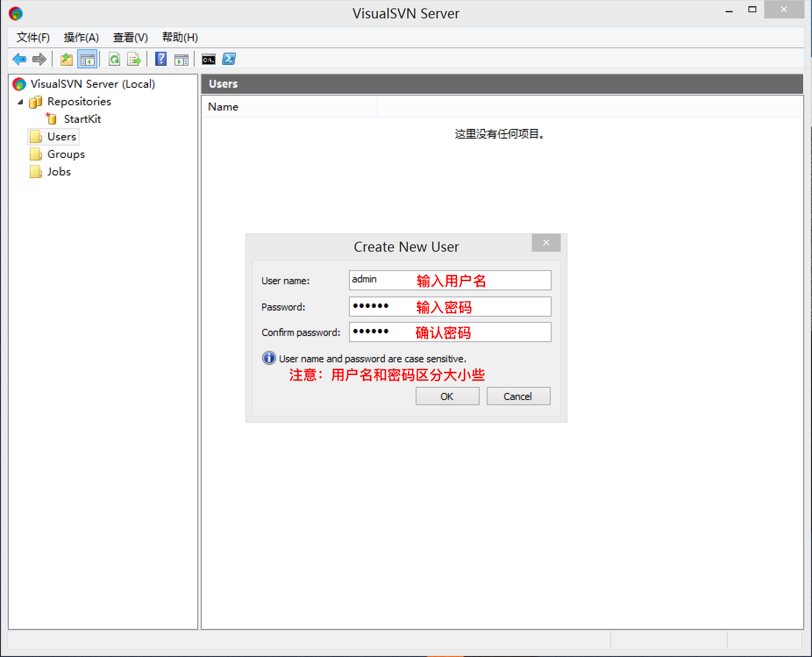The height and width of the screenshot is (657, 812).
Task: Close the Create New User dialog
Action: click(x=546, y=243)
